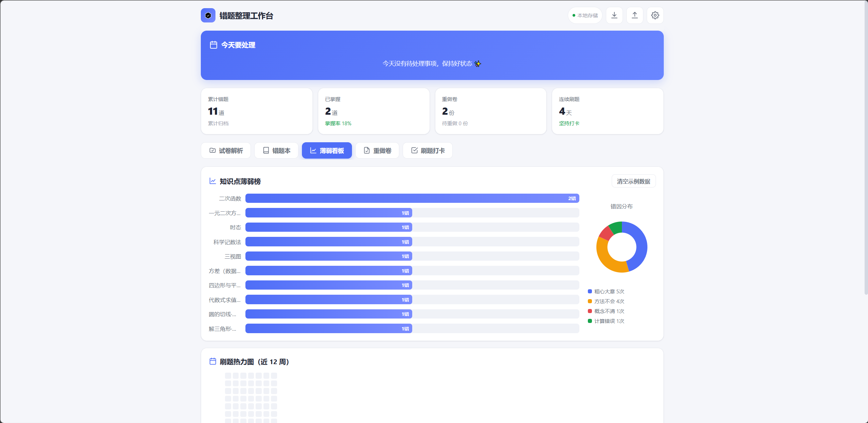Click the 二次函数 progress bar
Image resolution: width=868 pixels, height=423 pixels.
tap(412, 198)
